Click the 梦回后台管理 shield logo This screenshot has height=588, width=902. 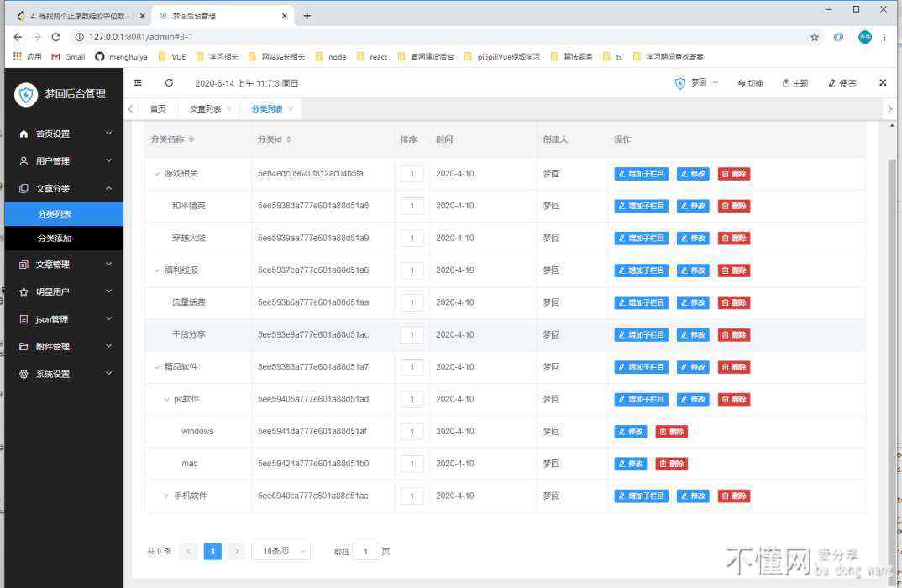point(26,94)
